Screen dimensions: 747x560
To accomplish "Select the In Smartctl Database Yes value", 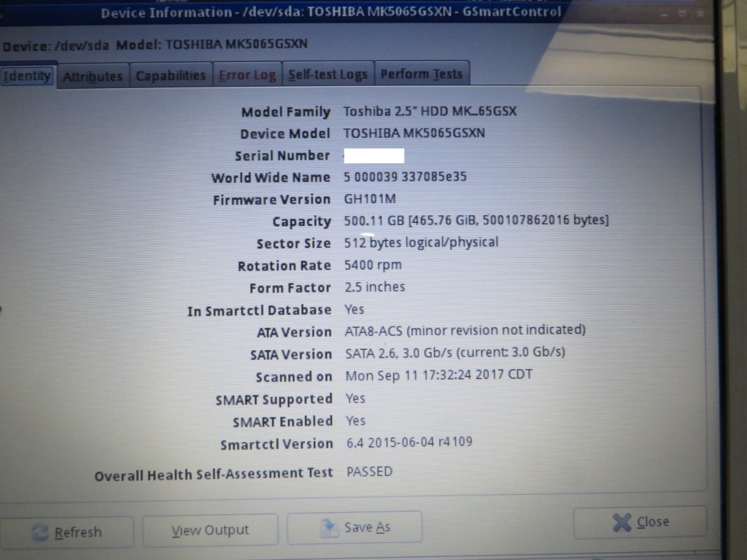I will coord(355,309).
